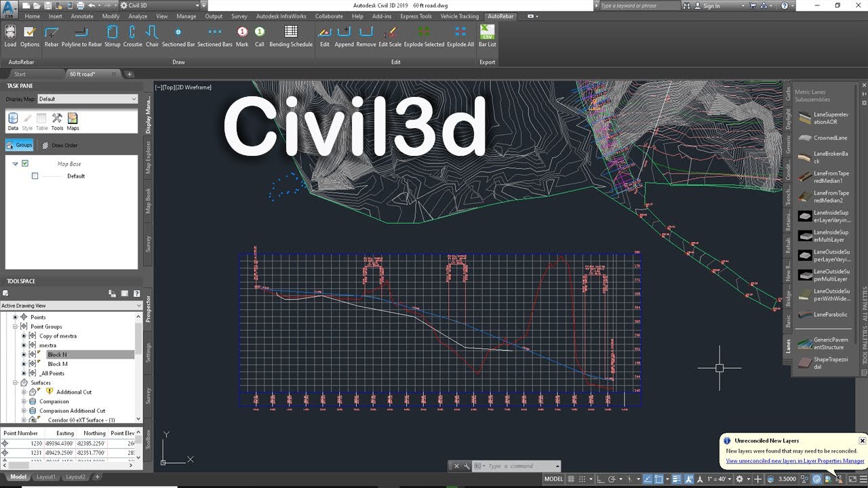Collapse the Map Base group
Viewport: 868px width, 488px height.
[15, 163]
